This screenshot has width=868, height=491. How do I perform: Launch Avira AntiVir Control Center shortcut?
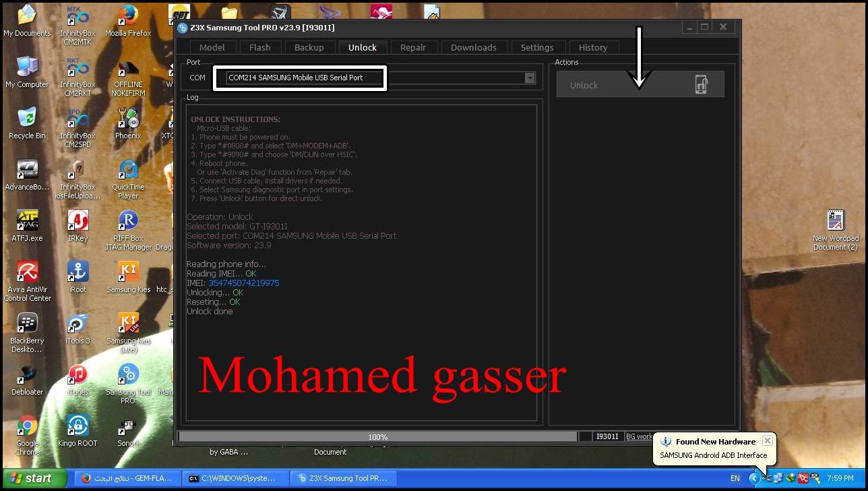tap(27, 281)
